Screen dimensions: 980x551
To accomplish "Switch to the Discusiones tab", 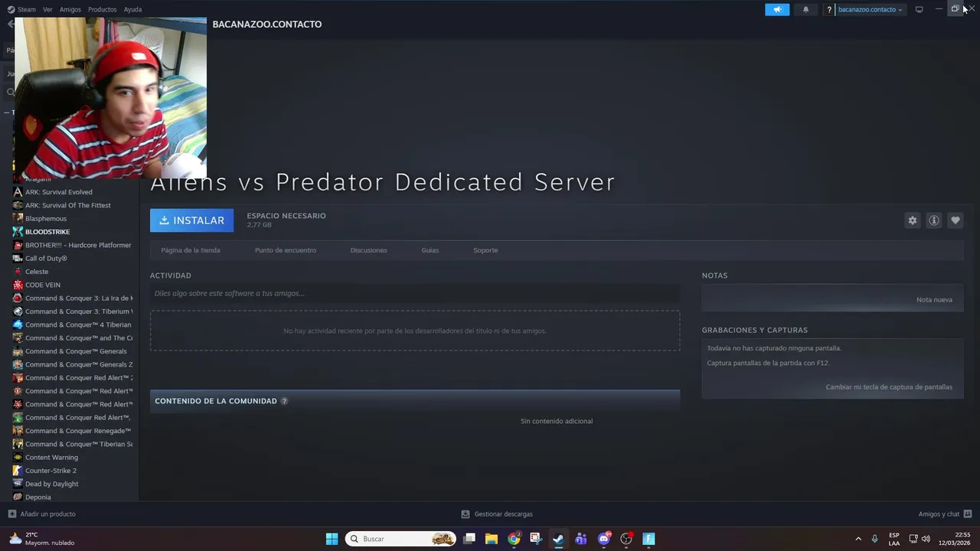I will (x=368, y=250).
